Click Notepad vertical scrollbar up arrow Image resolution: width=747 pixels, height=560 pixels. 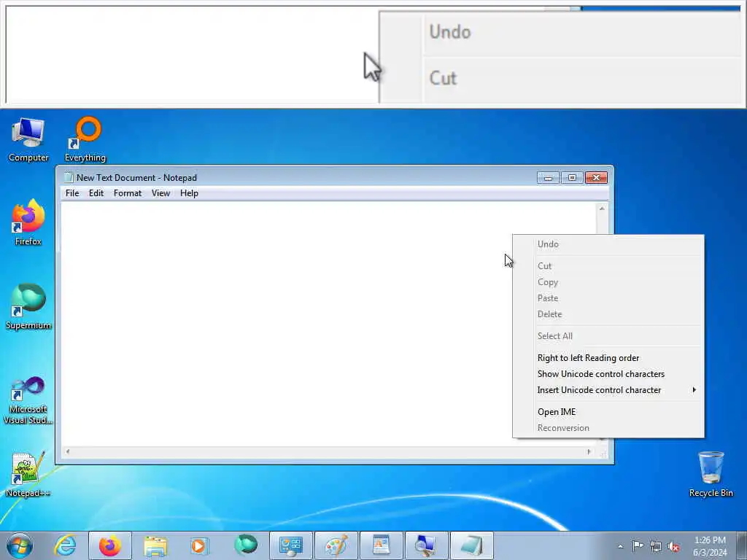[x=602, y=209]
